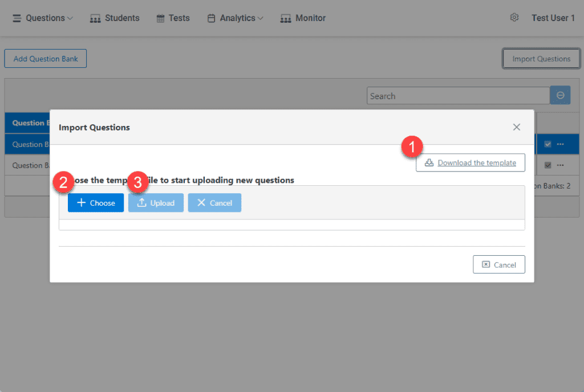This screenshot has height=392, width=584.
Task: Open more options in highlighted row
Action: click(x=560, y=144)
